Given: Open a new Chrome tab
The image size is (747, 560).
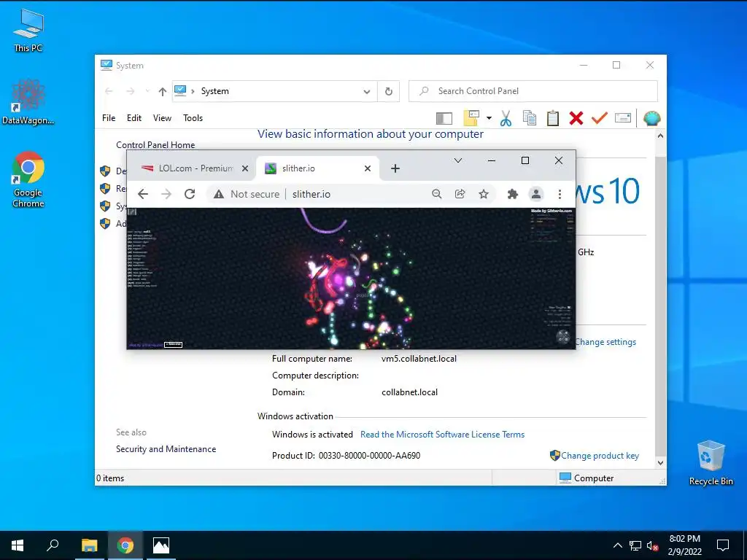Looking at the screenshot, I should [x=395, y=168].
